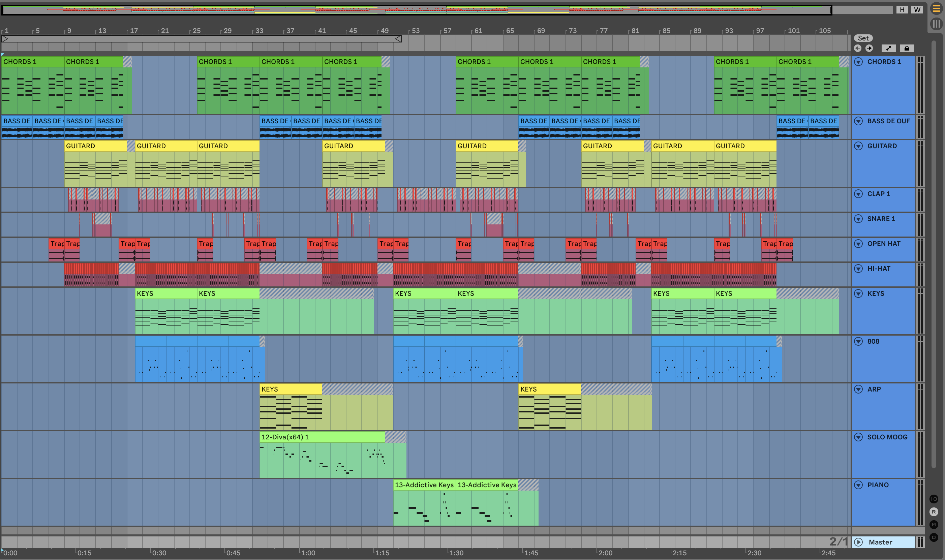945x560 pixels.
Task: Toggle the track Delay (D) section
Action: (934, 537)
